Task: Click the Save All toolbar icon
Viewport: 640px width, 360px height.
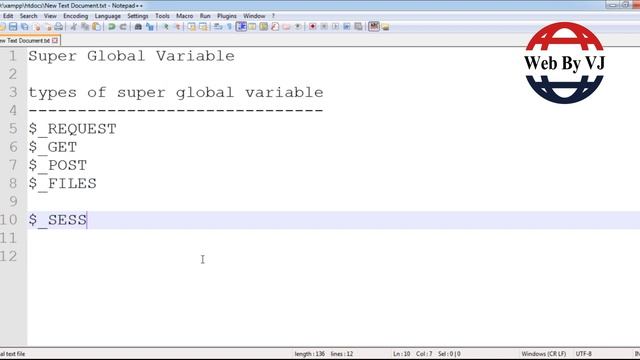Action: 24,27
